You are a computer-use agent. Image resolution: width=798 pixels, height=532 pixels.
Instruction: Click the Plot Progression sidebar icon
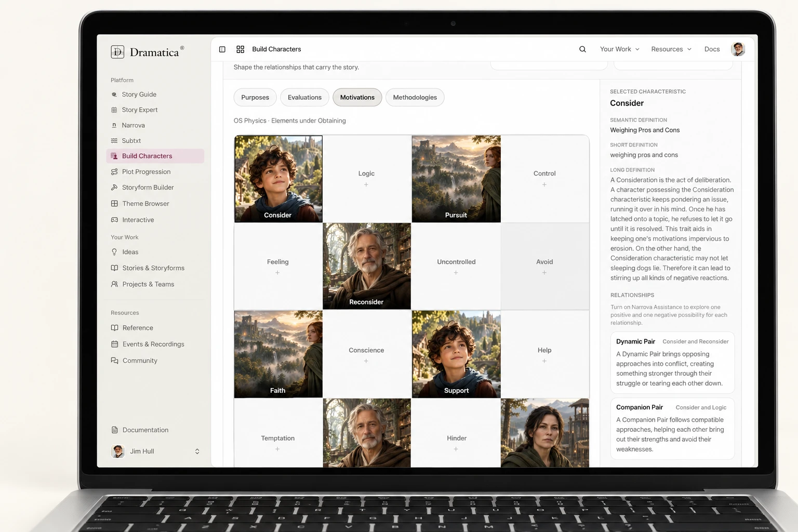[x=114, y=172]
